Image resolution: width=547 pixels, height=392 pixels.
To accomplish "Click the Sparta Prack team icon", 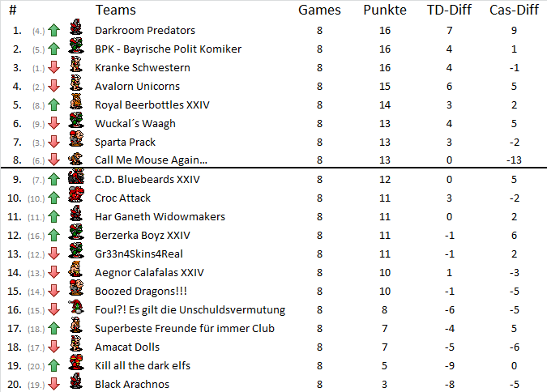I will point(75,142).
